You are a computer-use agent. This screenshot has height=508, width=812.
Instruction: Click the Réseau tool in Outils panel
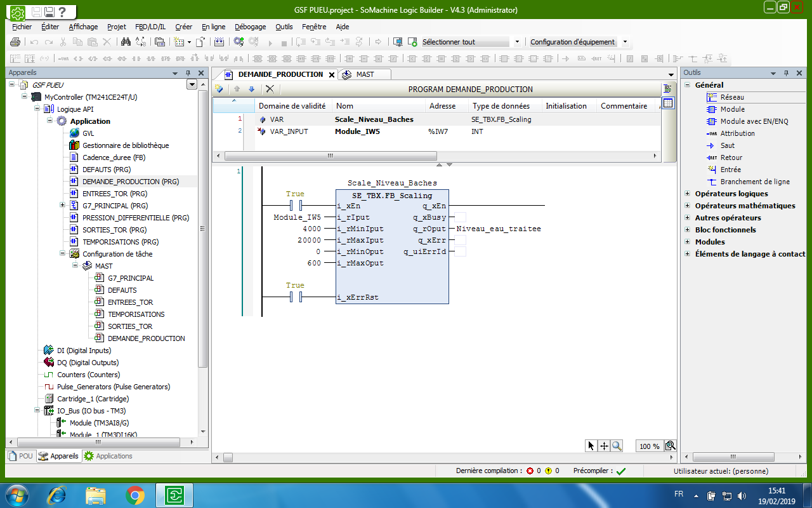(x=731, y=97)
